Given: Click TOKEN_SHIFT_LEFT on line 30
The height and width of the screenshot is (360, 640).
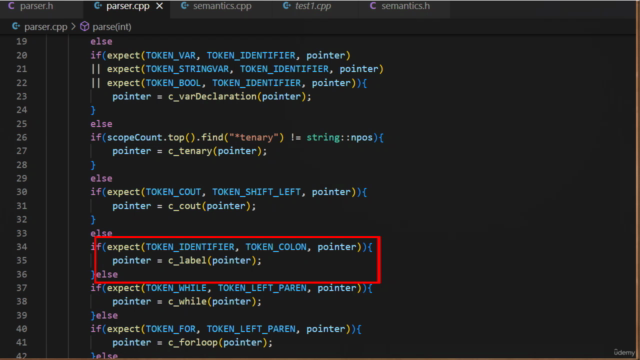Looking at the screenshot, I should pyautogui.click(x=256, y=192).
